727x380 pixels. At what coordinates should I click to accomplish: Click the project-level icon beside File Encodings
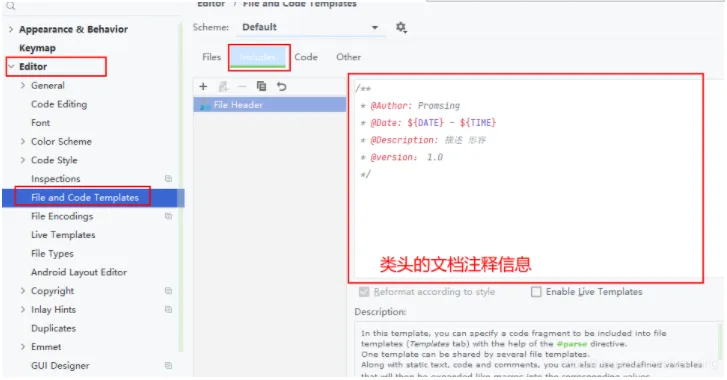coord(168,216)
